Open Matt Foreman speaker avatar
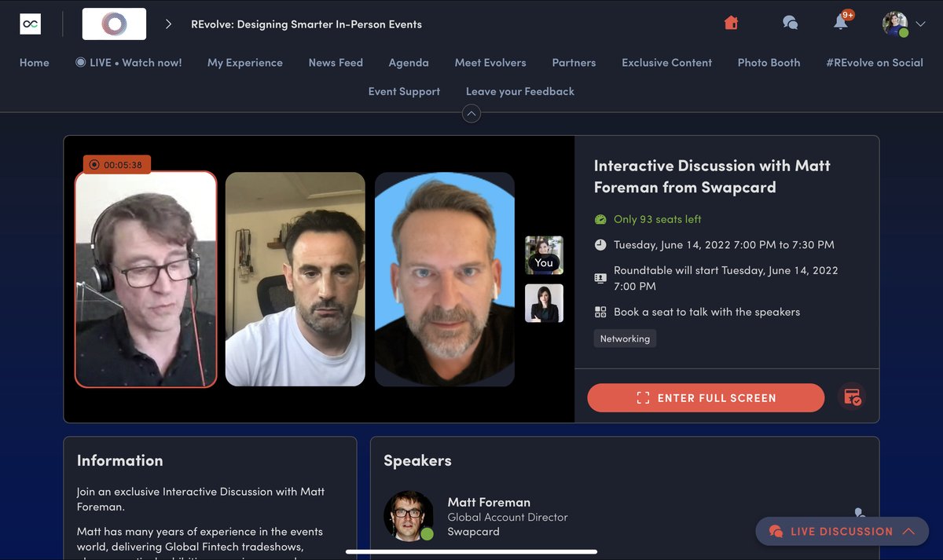The height and width of the screenshot is (560, 943). 409,516
